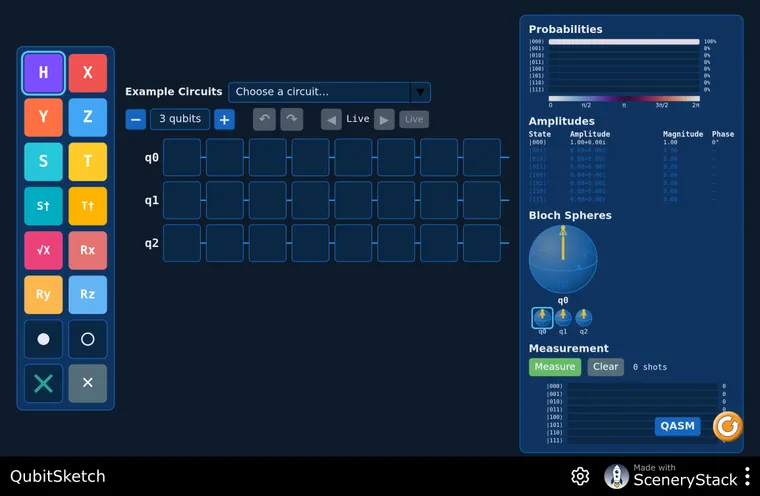Pick the gray delete gate tool
760x496 pixels.
click(x=88, y=383)
